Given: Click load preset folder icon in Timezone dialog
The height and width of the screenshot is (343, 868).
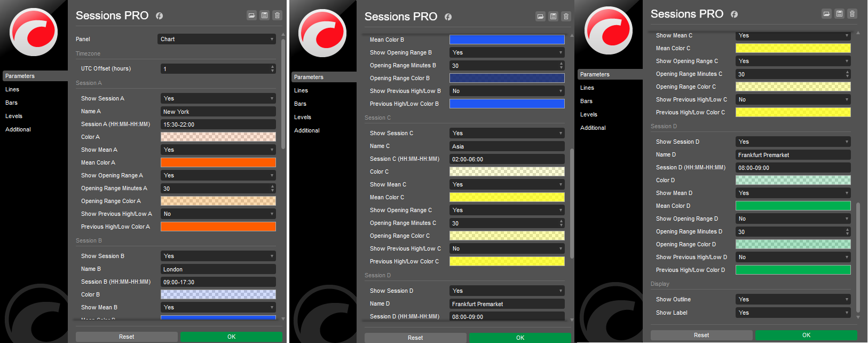Looking at the screenshot, I should coord(251,15).
